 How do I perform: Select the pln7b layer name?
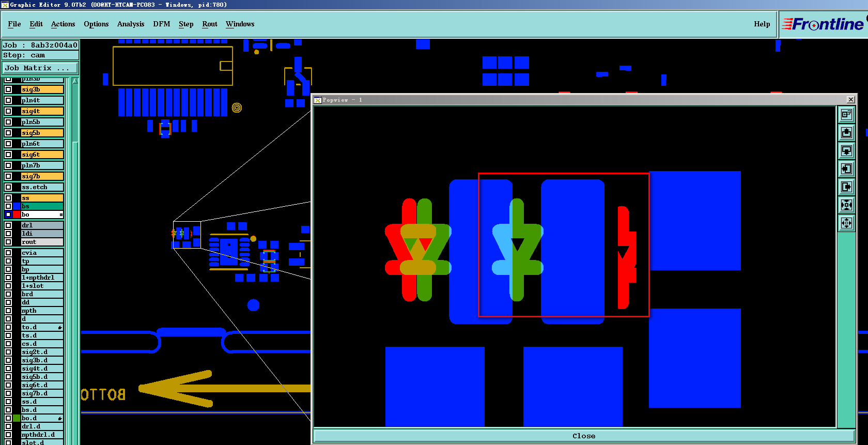(42, 165)
